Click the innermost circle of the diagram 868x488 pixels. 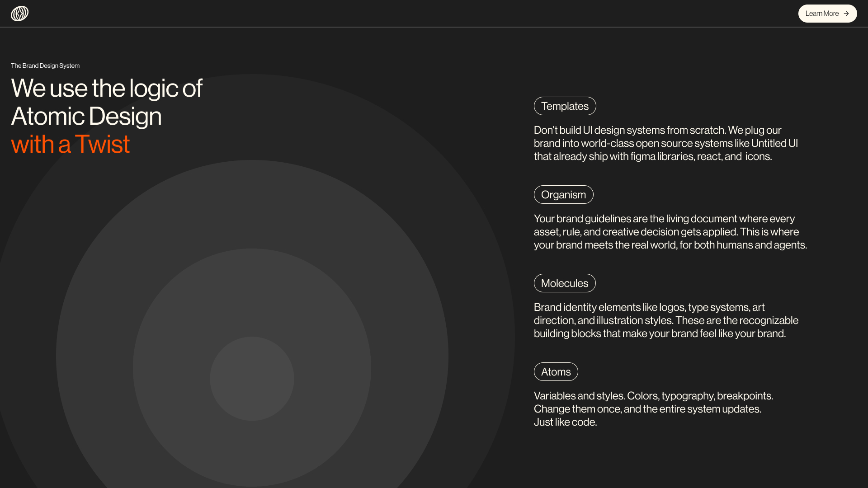pyautogui.click(x=252, y=379)
